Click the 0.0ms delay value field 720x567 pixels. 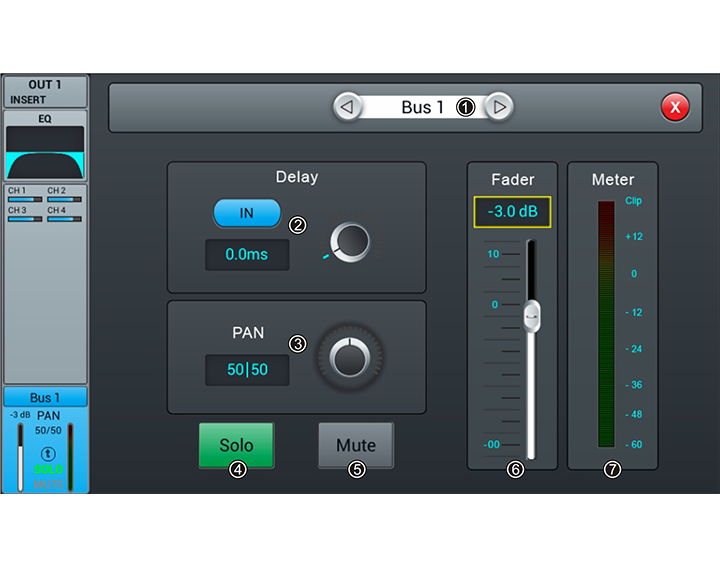tap(247, 255)
